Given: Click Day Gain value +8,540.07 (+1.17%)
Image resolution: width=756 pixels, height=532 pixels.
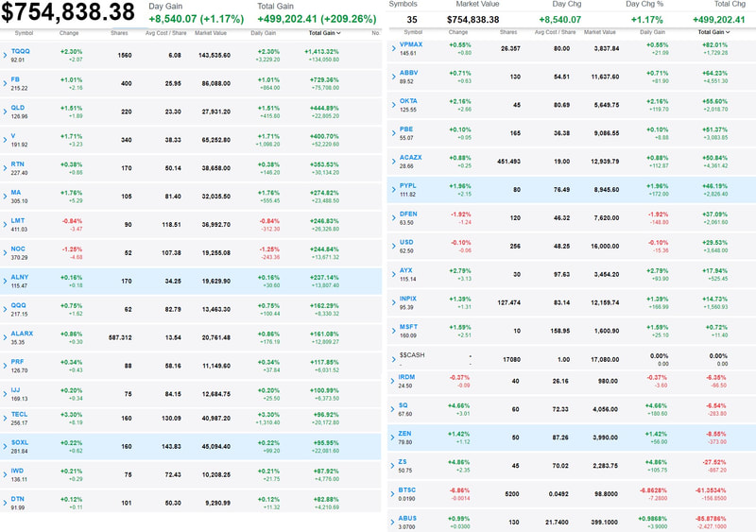Looking at the screenshot, I should [x=197, y=19].
